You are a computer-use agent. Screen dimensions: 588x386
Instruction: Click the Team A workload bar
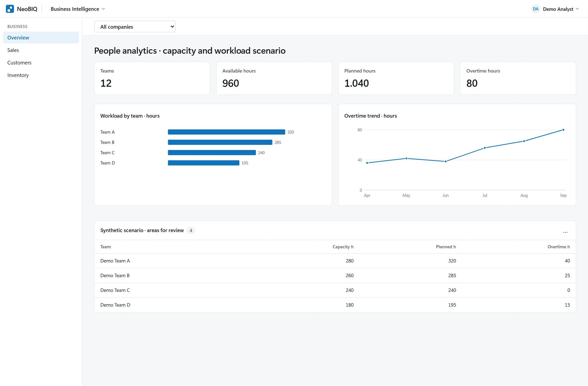coord(226,132)
